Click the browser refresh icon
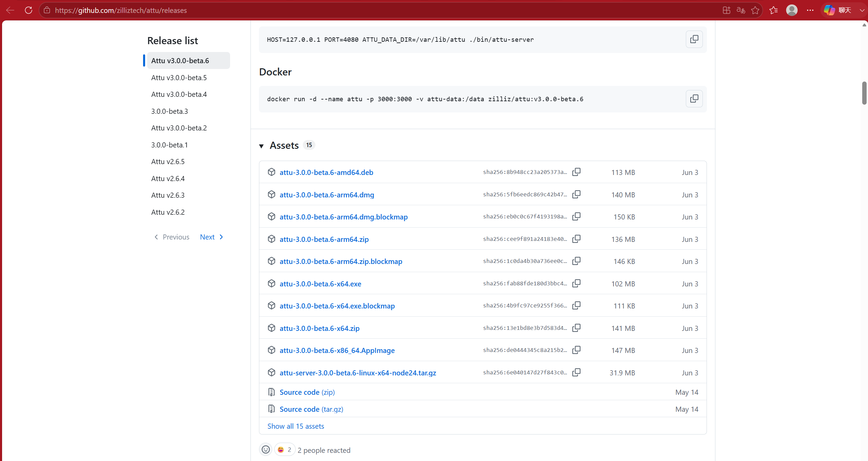The image size is (868, 461). [x=29, y=10]
